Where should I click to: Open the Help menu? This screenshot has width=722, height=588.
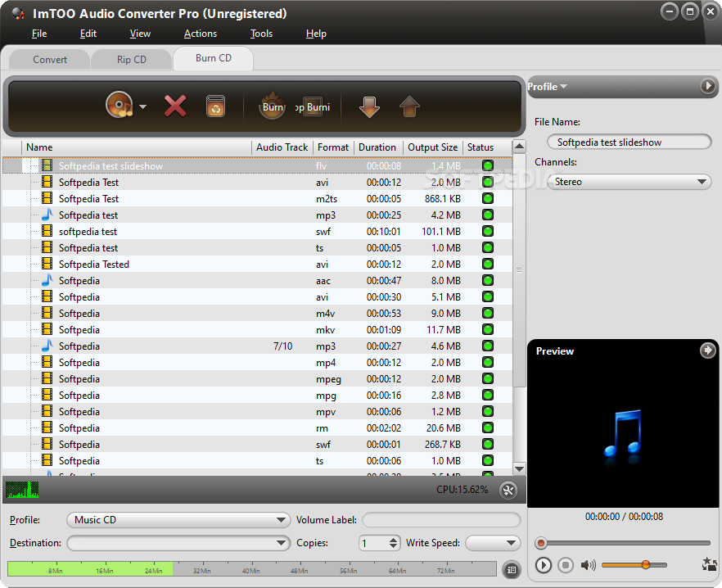tap(316, 34)
